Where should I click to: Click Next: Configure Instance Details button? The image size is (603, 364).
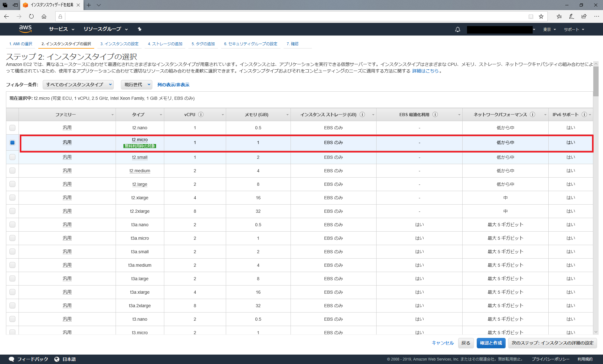point(552,343)
